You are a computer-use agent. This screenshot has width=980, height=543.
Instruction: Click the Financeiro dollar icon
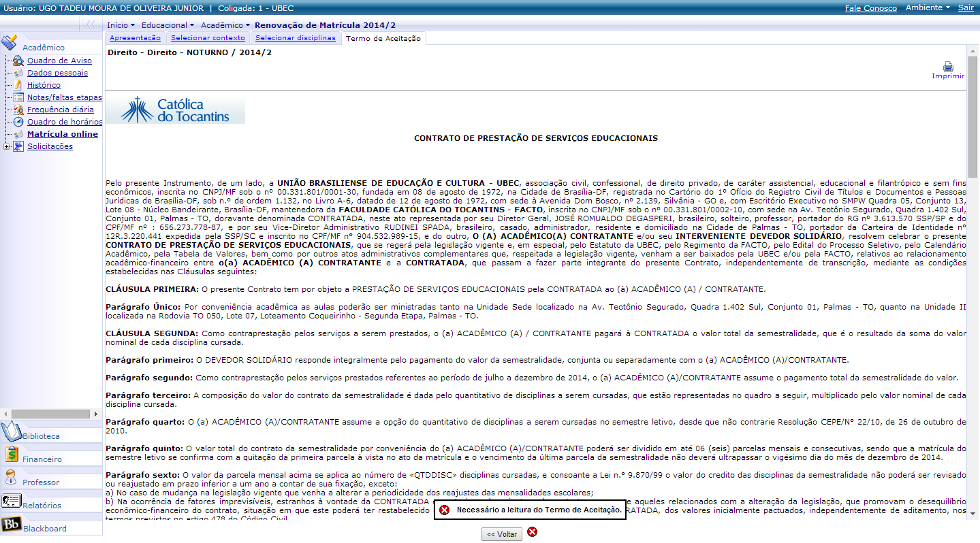(x=10, y=455)
